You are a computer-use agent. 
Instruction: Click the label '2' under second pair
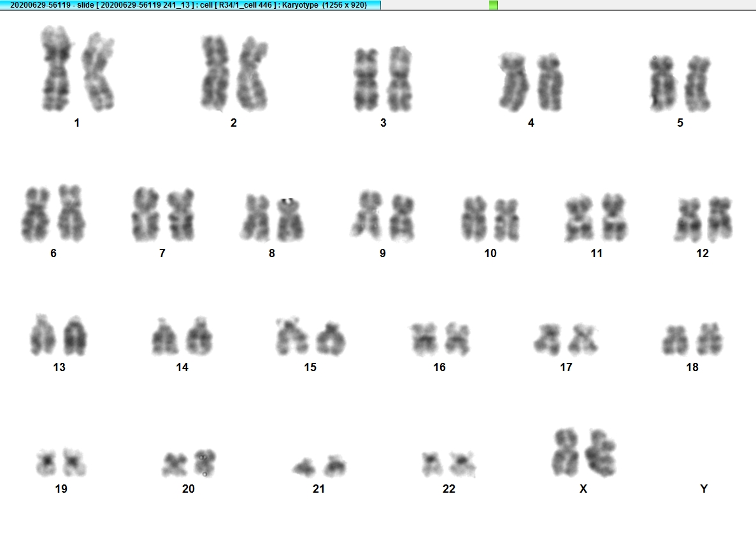click(234, 123)
